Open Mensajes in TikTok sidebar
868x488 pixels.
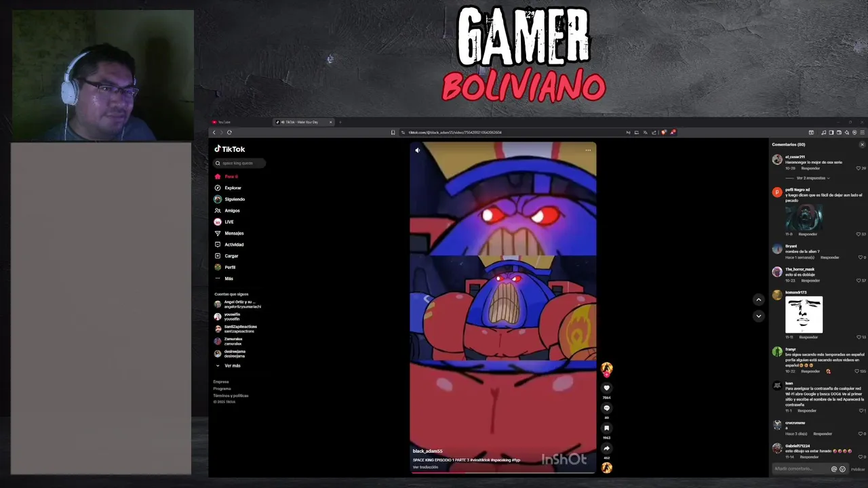(231, 233)
